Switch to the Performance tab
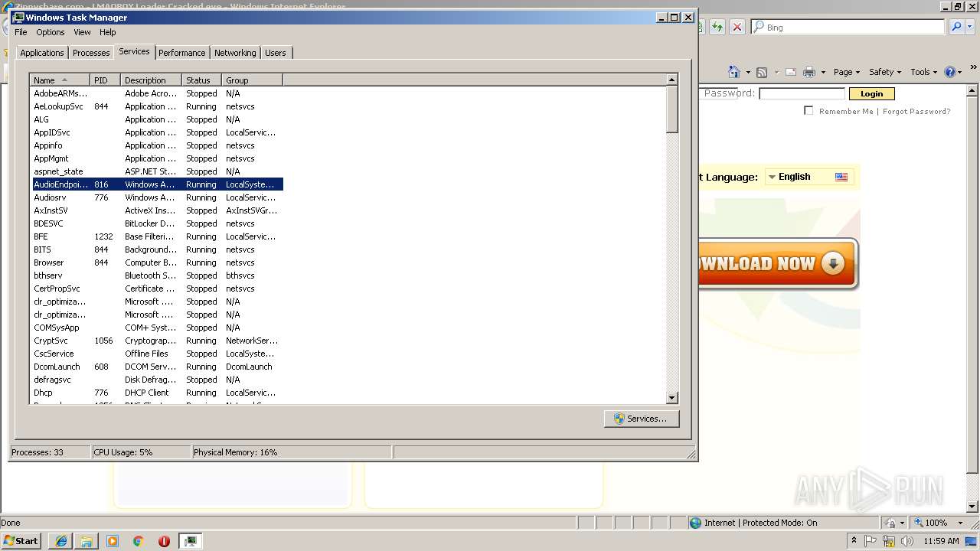The image size is (980, 551). tap(182, 53)
